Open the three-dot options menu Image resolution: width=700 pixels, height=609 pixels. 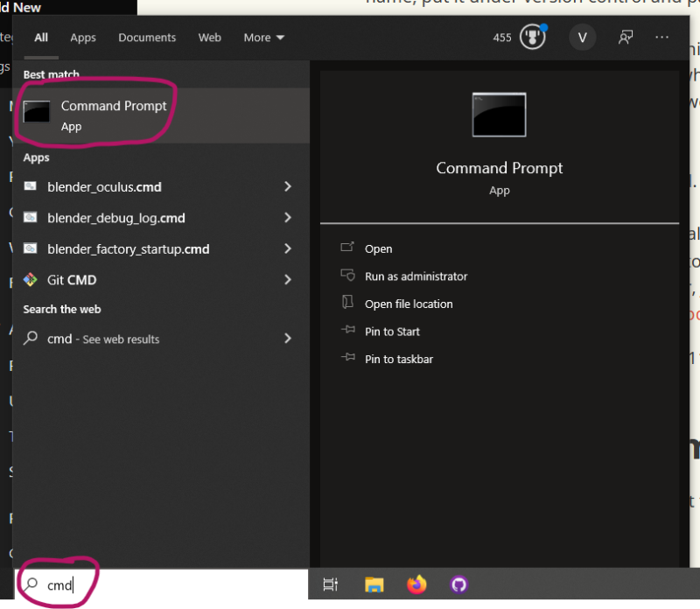tap(661, 38)
